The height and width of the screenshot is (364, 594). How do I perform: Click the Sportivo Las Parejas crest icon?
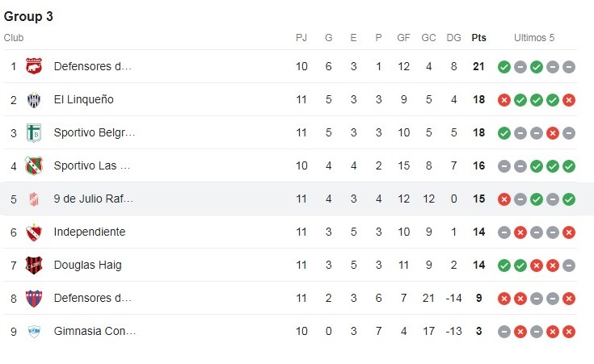[34, 166]
